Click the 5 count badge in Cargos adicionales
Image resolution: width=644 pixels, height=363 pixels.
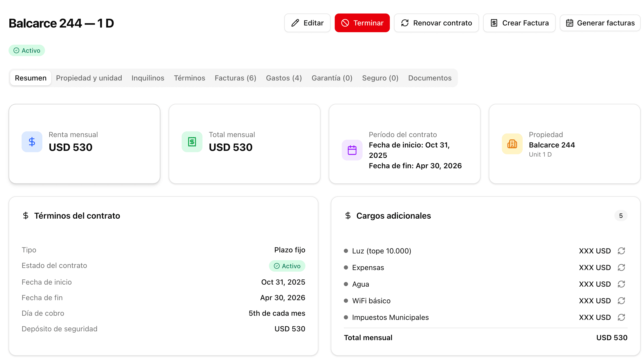tap(621, 216)
